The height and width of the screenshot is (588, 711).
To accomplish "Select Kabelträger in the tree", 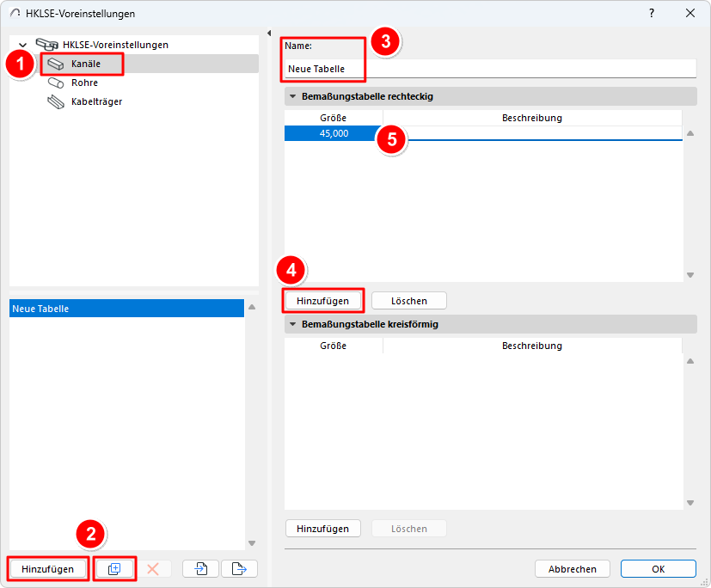I will click(x=96, y=102).
